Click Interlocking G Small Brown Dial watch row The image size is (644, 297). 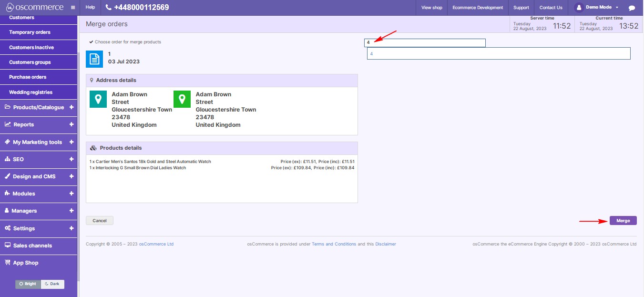pyautogui.click(x=222, y=168)
